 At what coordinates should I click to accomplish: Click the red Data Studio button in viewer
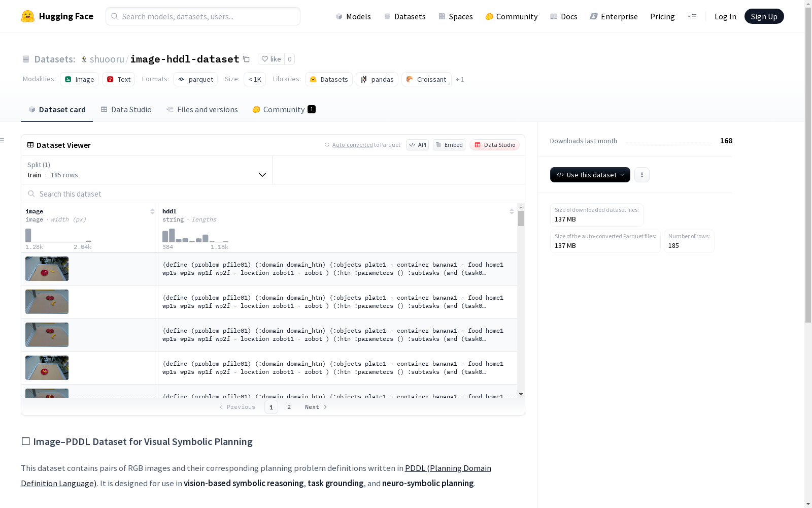[494, 145]
